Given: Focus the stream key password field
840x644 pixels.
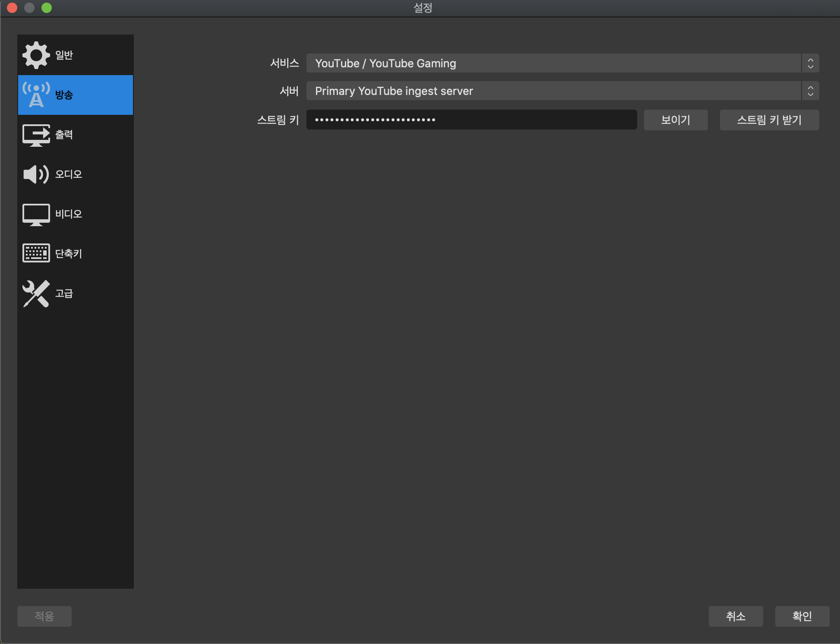Looking at the screenshot, I should tap(471, 120).
